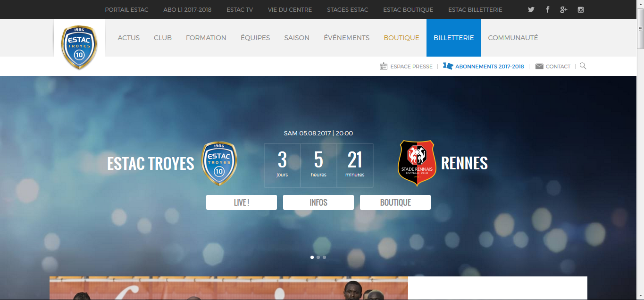Open the Twitter social icon
This screenshot has height=300, width=644.
pyautogui.click(x=531, y=9)
